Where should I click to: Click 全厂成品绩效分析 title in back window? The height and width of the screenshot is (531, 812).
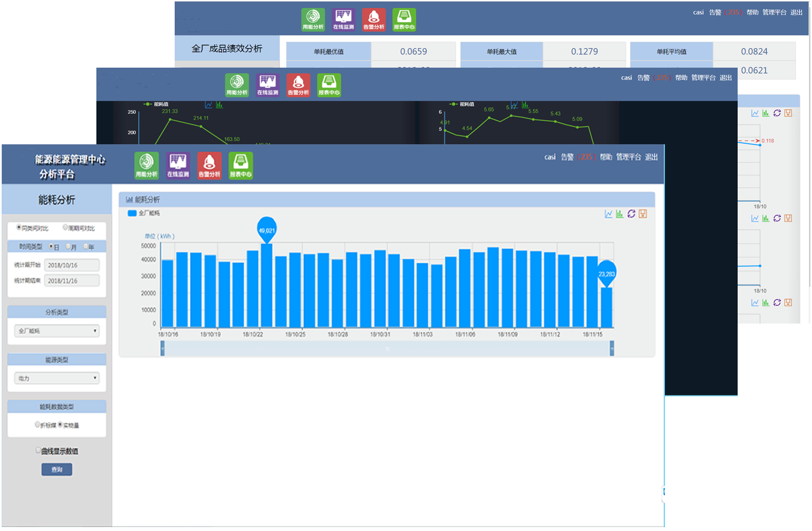(x=227, y=48)
